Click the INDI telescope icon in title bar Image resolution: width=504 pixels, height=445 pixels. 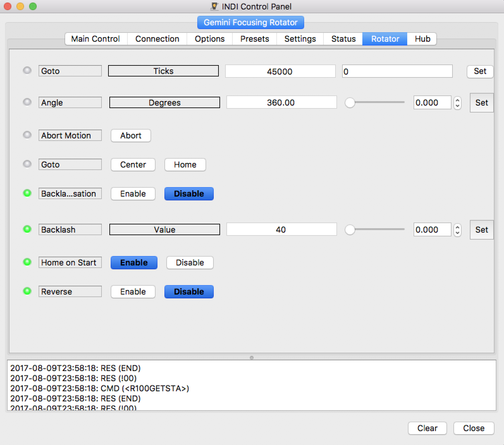click(214, 6)
